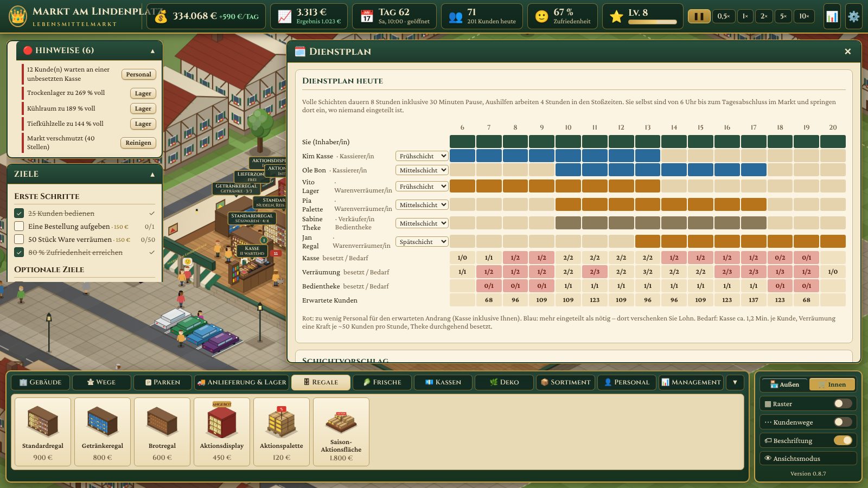Click the money bag balance icon

161,17
